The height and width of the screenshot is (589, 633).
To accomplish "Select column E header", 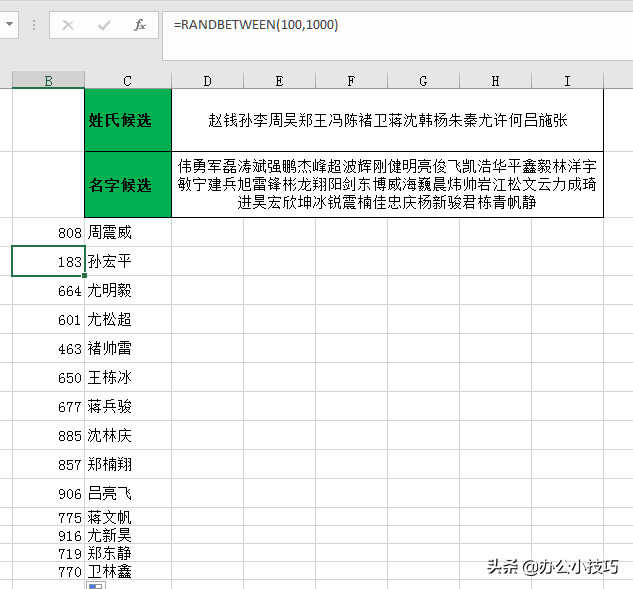I will tap(279, 81).
